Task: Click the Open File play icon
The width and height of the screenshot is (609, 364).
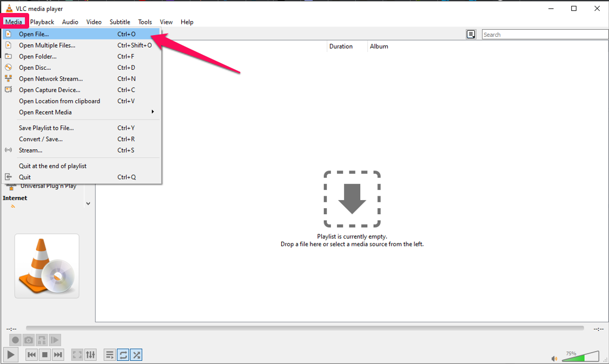Action: coord(8,34)
